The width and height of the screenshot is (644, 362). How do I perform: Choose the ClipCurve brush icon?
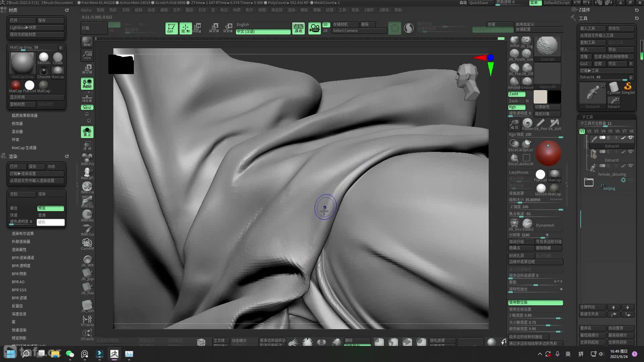click(x=527, y=145)
